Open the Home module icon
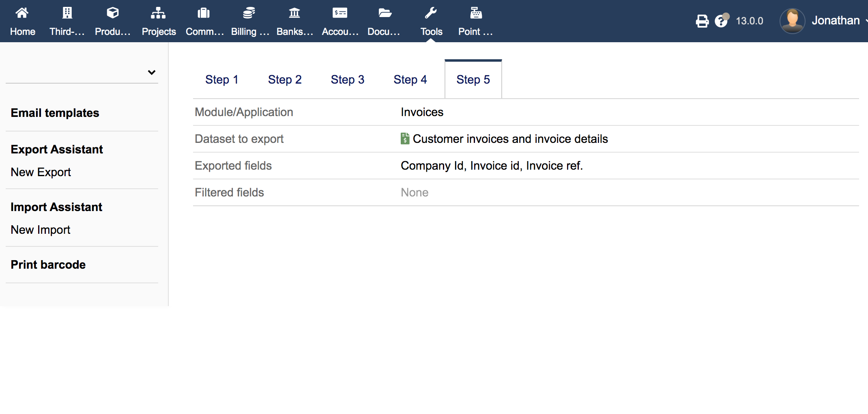Viewport: 868px width, 414px height. coord(22,13)
